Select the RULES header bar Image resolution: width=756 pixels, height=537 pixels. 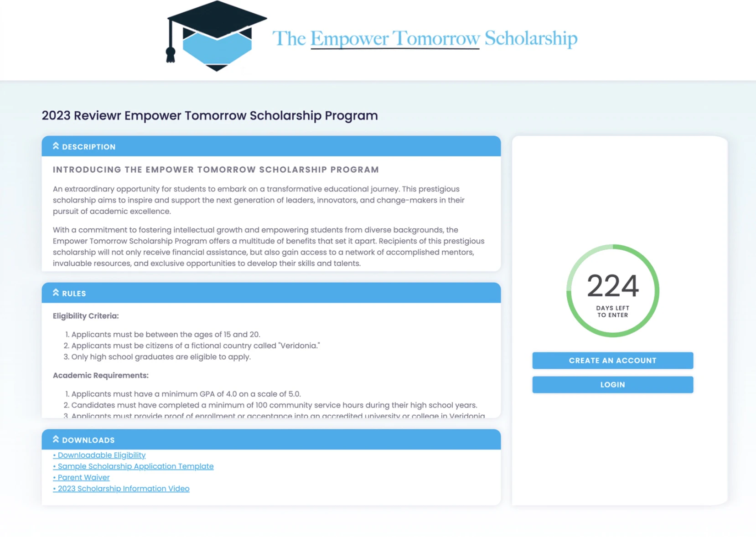(x=271, y=293)
